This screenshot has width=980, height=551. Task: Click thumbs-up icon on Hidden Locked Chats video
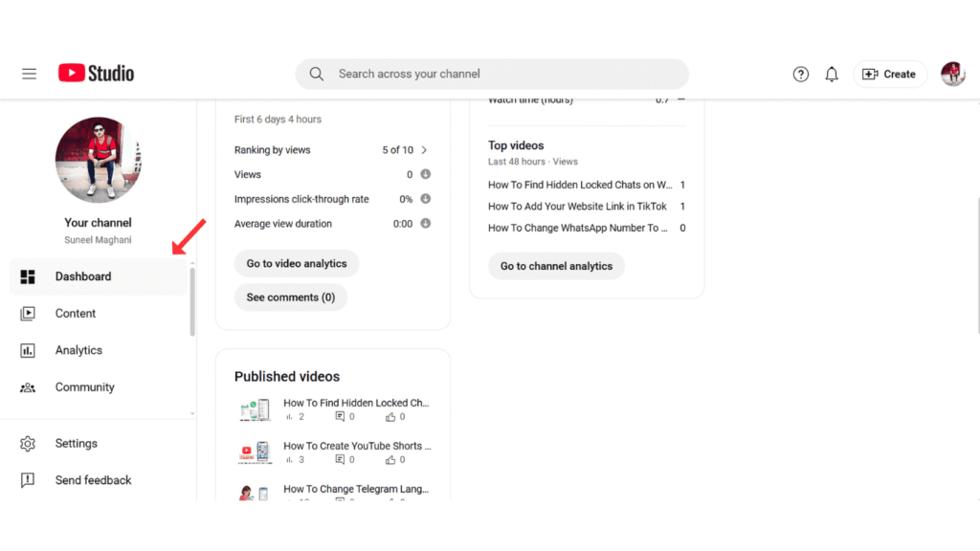click(393, 416)
